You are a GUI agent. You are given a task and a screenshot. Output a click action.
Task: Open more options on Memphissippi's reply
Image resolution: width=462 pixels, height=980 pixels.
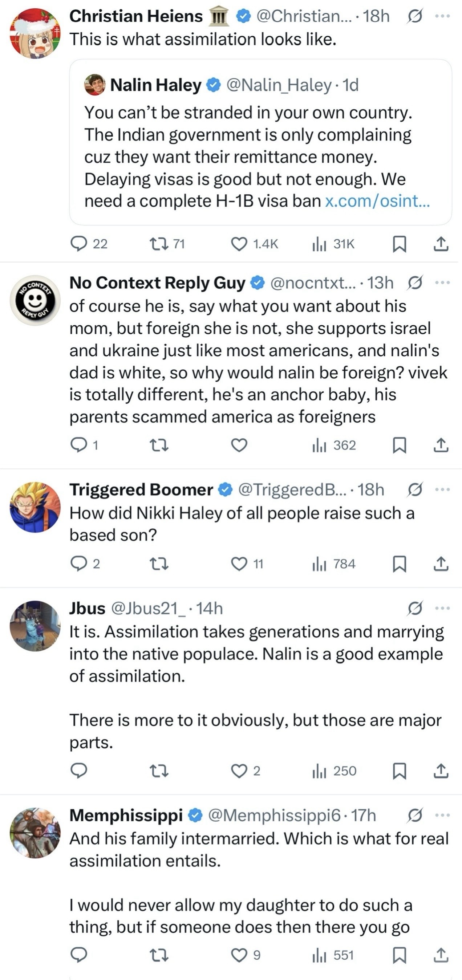point(442,815)
